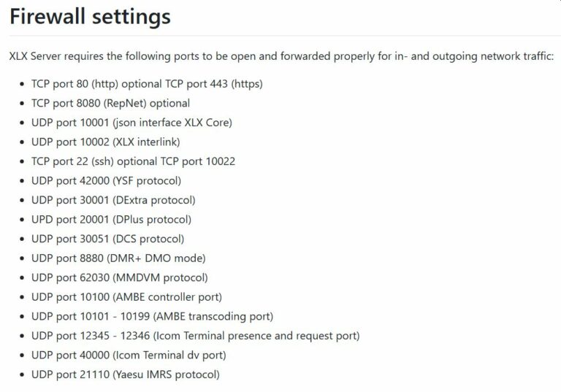Click UDP port 42000 (YSF protocol) entry

click(x=106, y=180)
